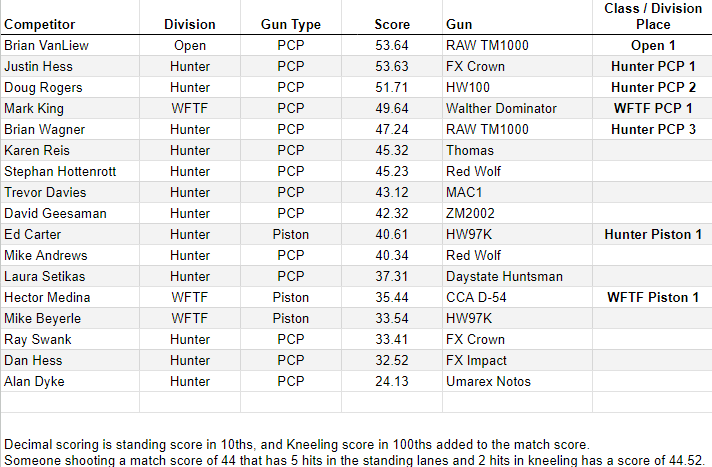Click the Umarex Notos gun cell

[518, 382]
